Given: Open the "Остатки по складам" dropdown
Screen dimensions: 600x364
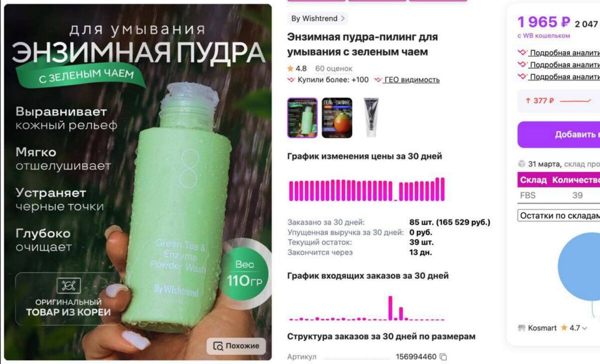Looking at the screenshot, I should pyautogui.click(x=558, y=215).
